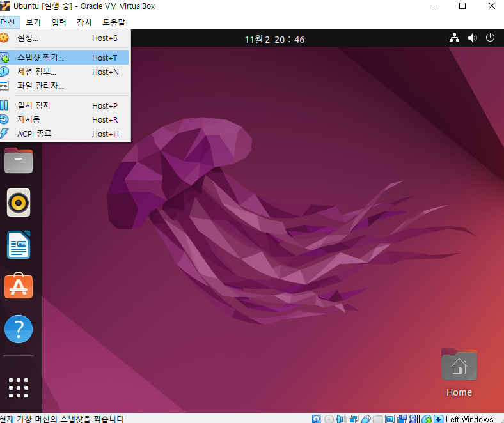This screenshot has height=423, width=504.
Task: Open the Files app in the Ubuntu dock
Action: pos(19,160)
